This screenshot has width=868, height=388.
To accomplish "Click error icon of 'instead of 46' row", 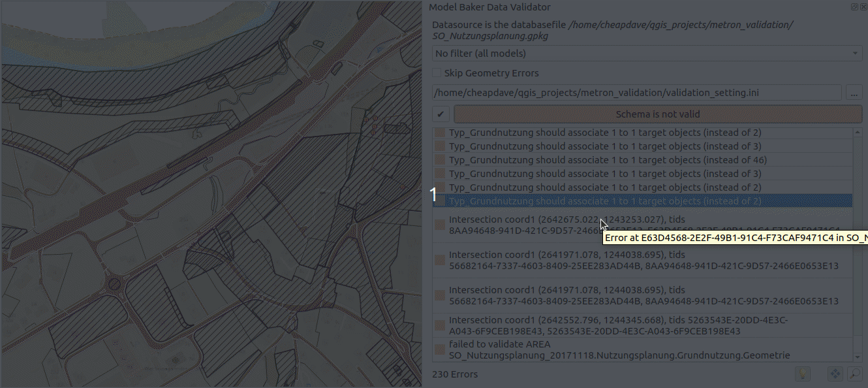I will point(441,160).
